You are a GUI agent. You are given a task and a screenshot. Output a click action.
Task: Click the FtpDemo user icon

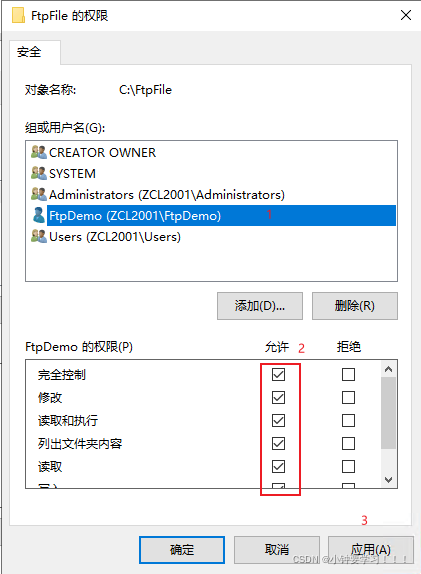(x=38, y=215)
